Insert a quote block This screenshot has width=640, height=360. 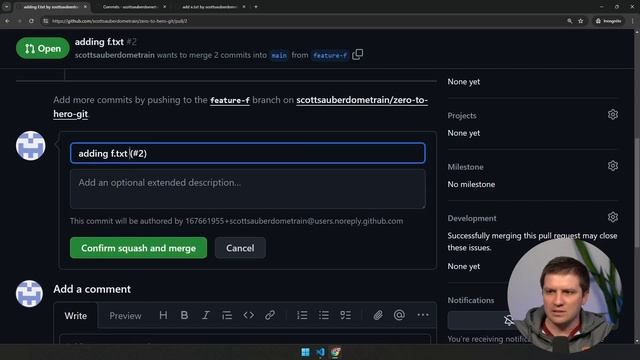coord(227,315)
